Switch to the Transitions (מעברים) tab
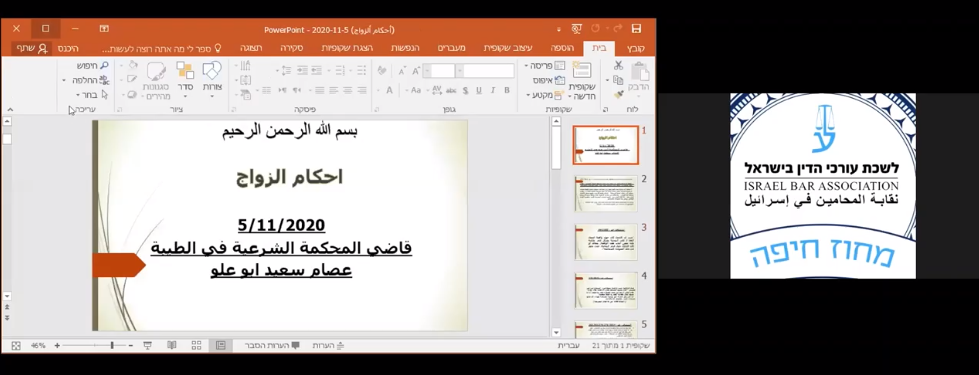979x375 pixels. coord(451,49)
